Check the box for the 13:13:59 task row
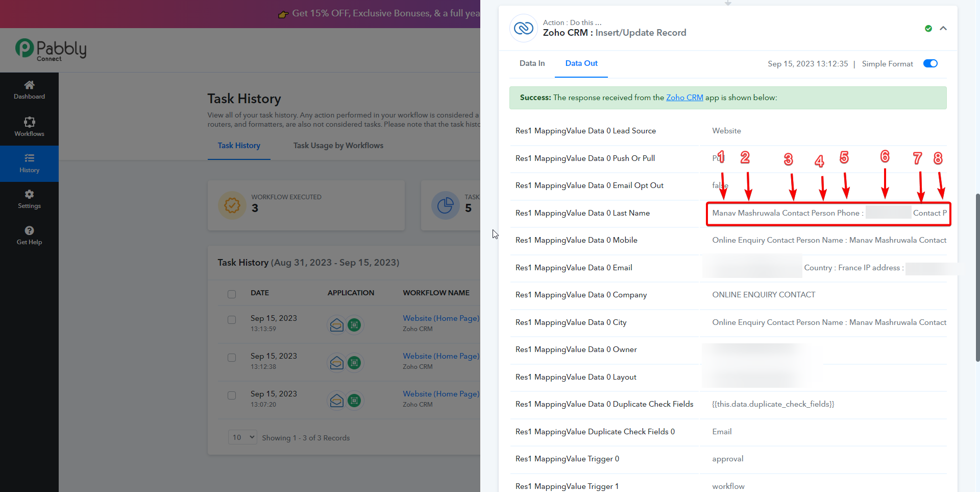 click(232, 320)
